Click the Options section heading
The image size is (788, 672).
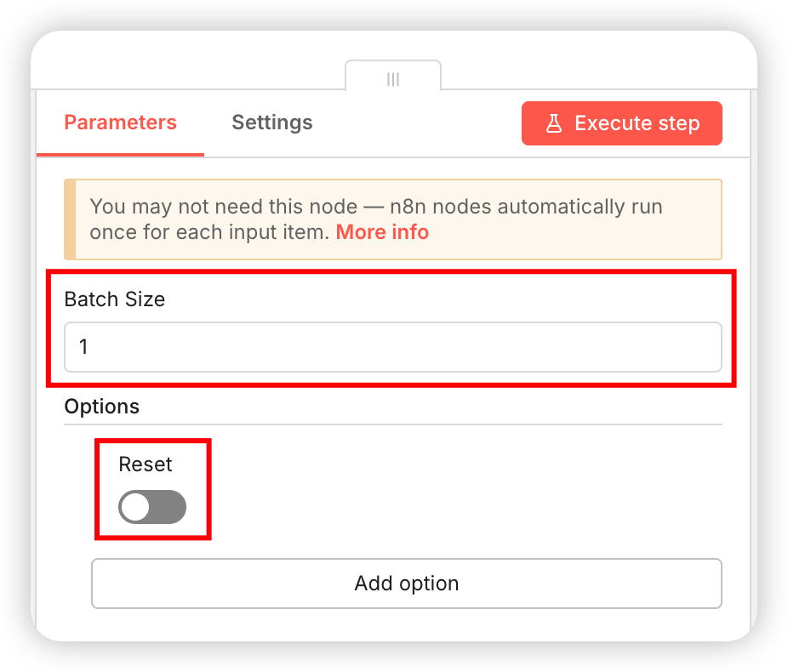[101, 407]
